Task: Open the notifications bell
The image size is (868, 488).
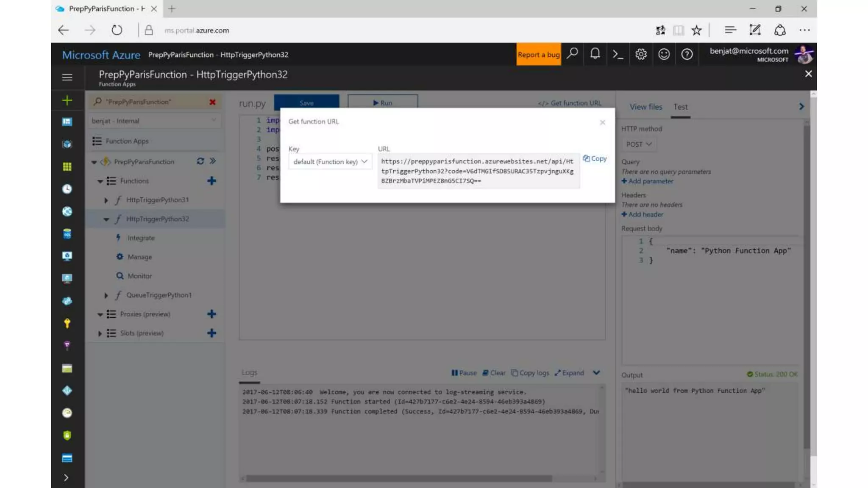Action: coord(595,54)
